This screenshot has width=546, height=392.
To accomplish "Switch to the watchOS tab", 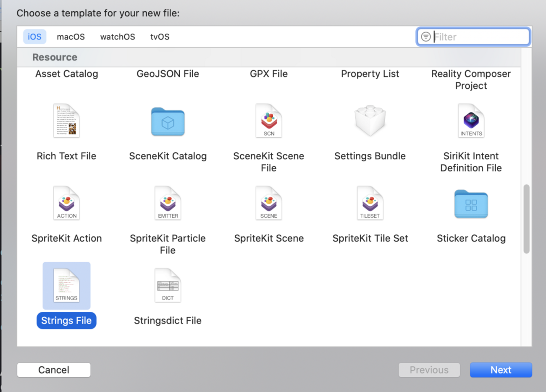I will [x=118, y=37].
